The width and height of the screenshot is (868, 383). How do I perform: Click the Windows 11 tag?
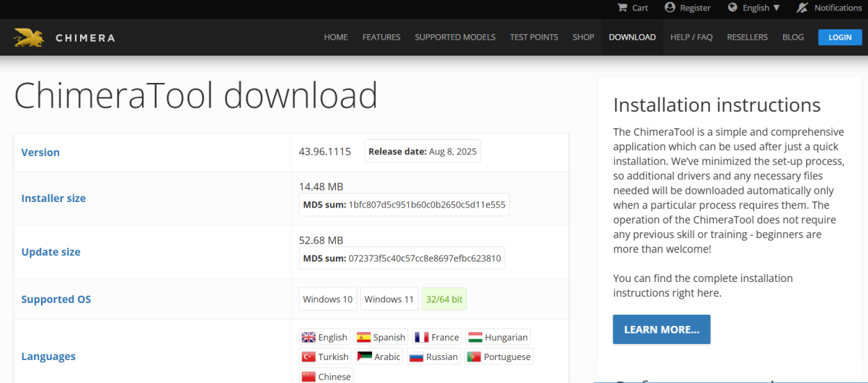click(x=389, y=299)
